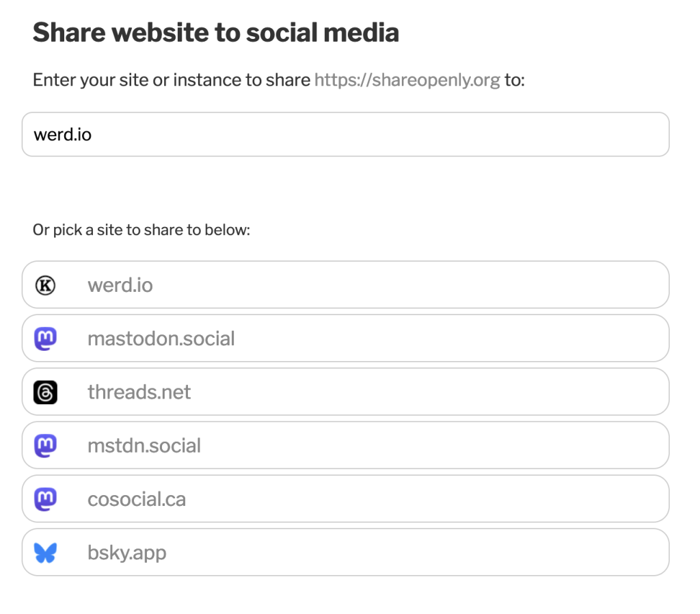Click the blue Bluesky butterfly icon
700x614 pixels.
pyautogui.click(x=45, y=553)
